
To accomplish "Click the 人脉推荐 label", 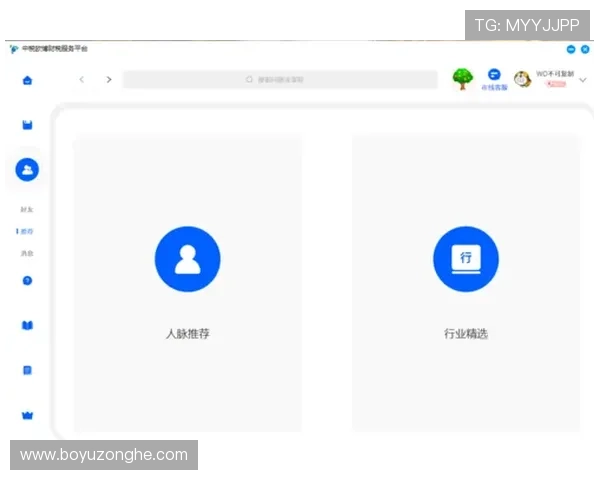I will (x=188, y=334).
